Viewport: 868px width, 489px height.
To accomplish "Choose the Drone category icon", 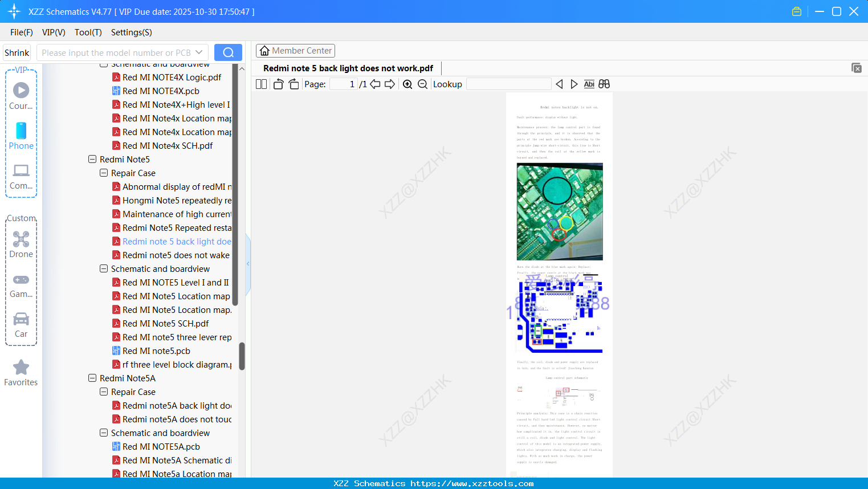I will 21,244.
